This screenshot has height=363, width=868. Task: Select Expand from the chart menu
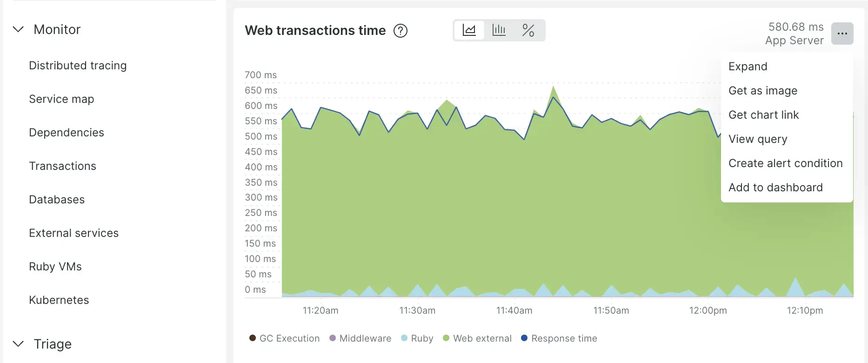[x=748, y=66]
